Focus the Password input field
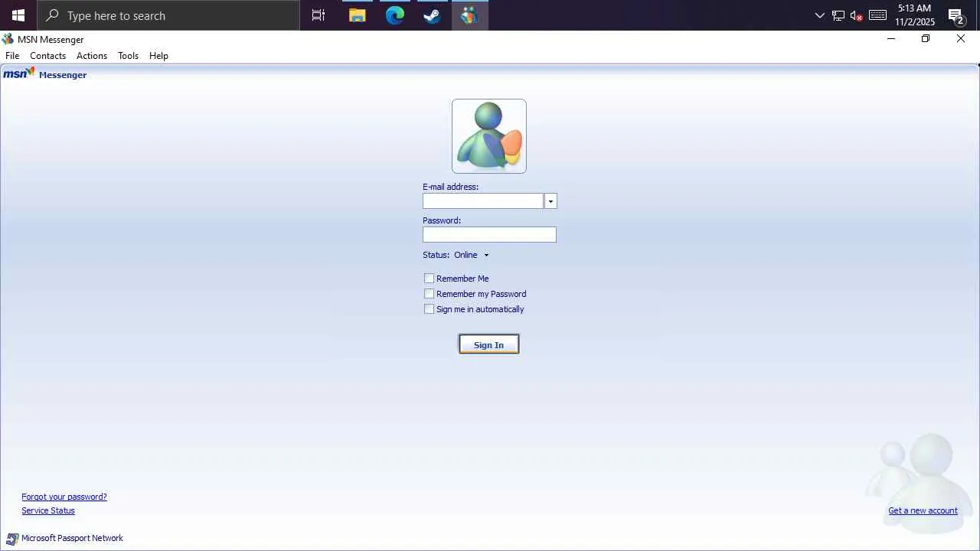 point(489,235)
